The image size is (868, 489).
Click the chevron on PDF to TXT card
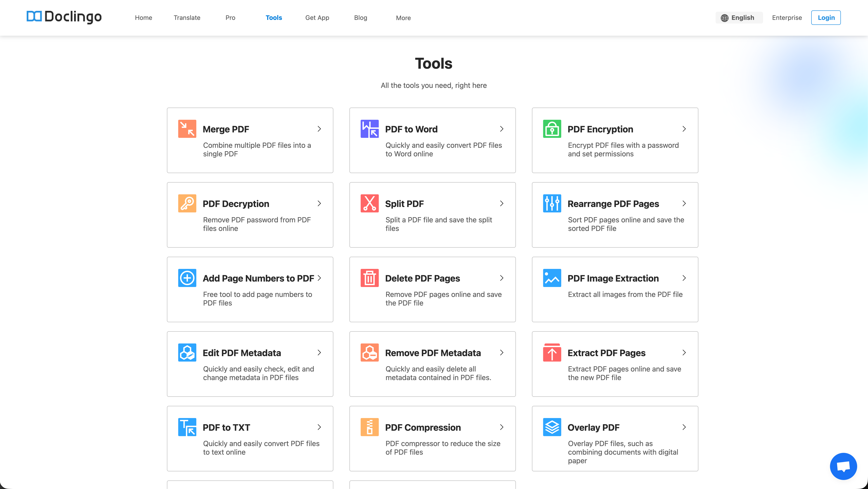tap(319, 427)
